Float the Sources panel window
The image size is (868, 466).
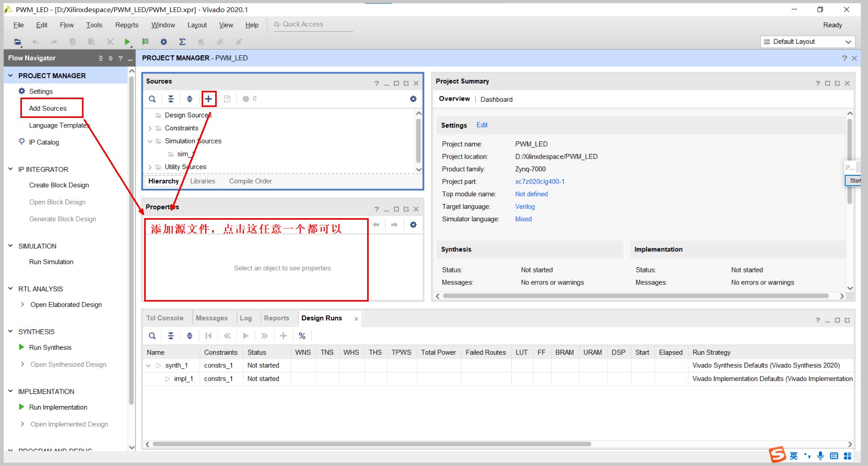406,83
